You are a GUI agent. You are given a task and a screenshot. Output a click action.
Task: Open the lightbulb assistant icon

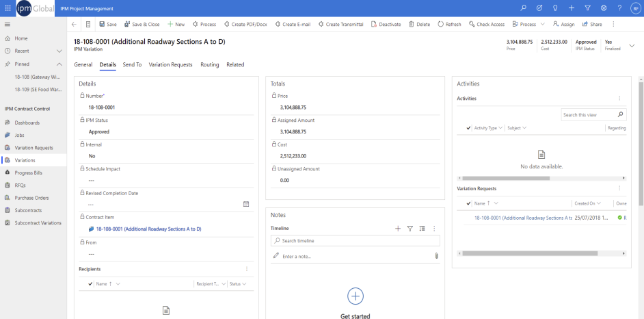tap(555, 8)
